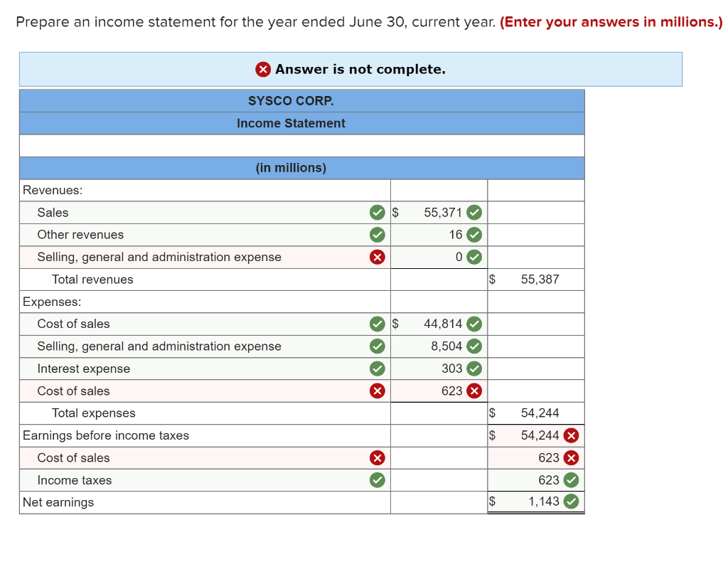Open the Interest expense label cell

coord(205,369)
